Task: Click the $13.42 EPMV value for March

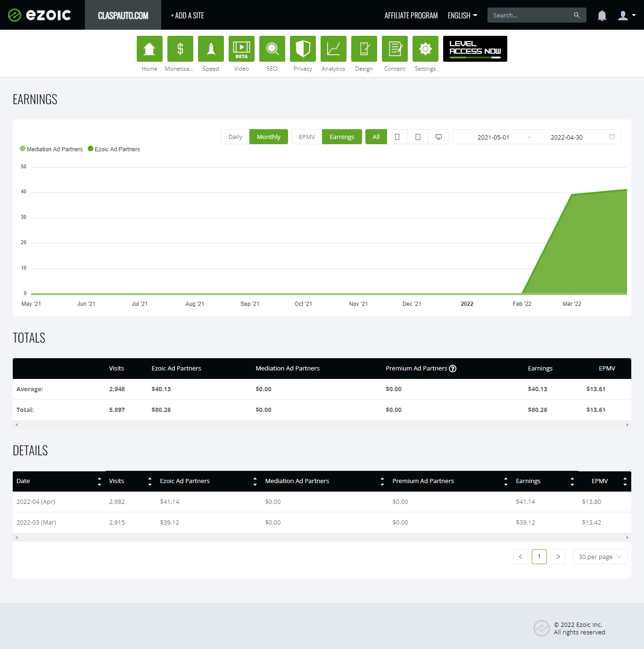Action: coord(591,522)
